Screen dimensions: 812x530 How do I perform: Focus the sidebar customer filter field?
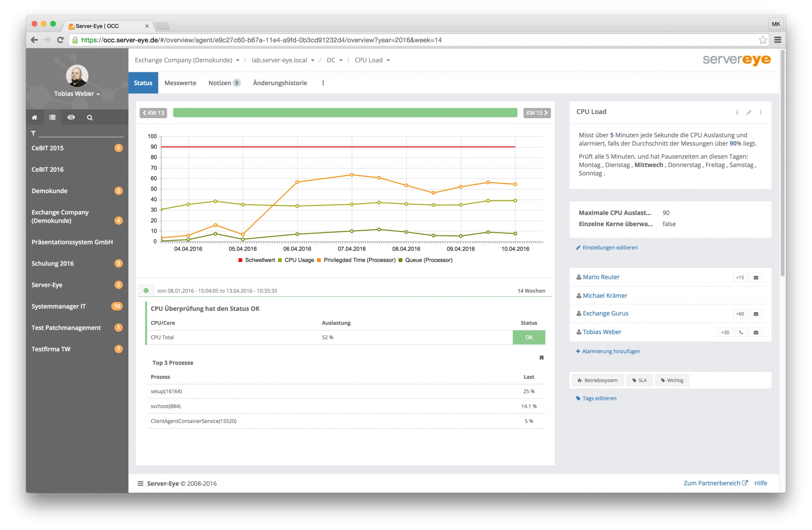click(x=81, y=133)
